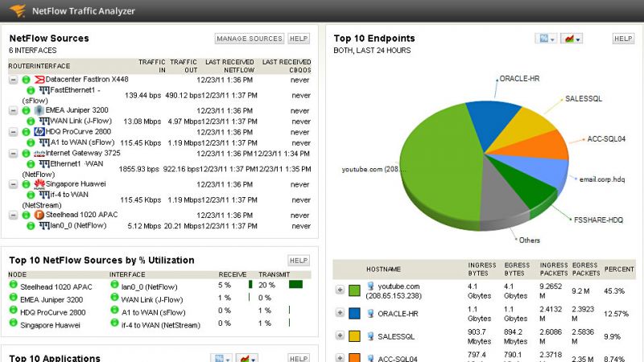The image size is (644, 362).
Task: Click the WAN Link (J-Flow) interface icon
Action: pos(44,121)
